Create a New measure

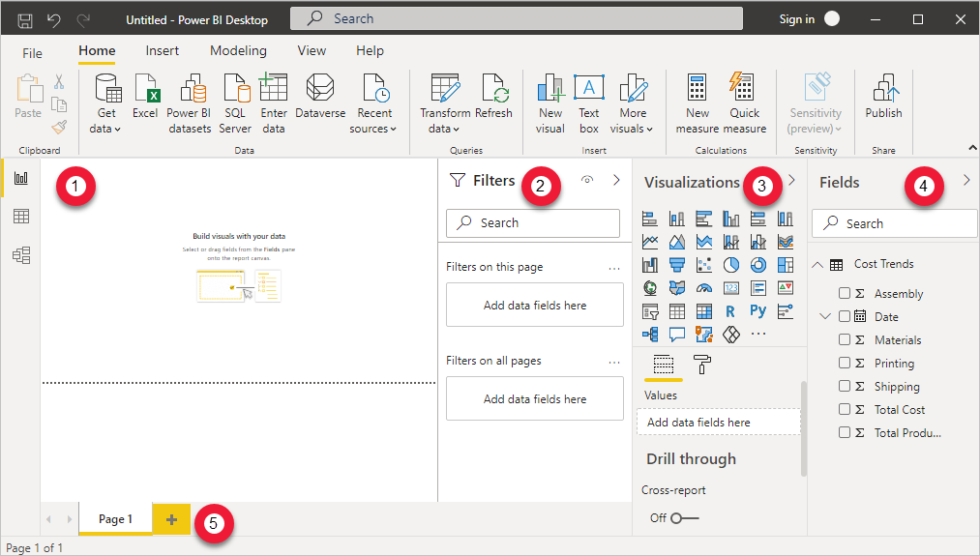click(697, 103)
